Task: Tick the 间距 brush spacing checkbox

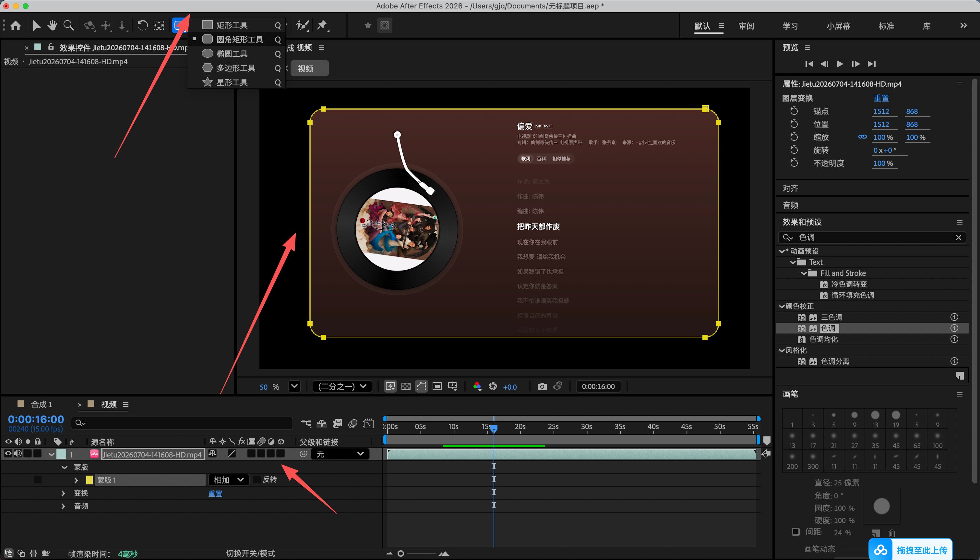Action: coord(795,531)
